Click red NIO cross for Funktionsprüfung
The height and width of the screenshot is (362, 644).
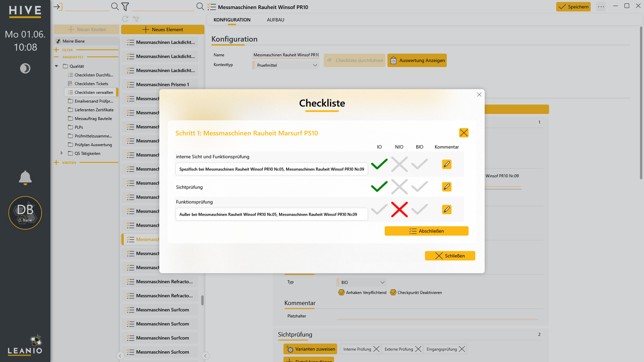[x=399, y=209]
